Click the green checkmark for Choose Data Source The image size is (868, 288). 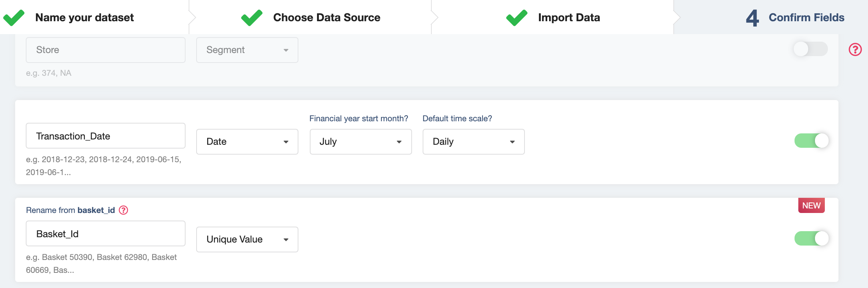tap(252, 18)
